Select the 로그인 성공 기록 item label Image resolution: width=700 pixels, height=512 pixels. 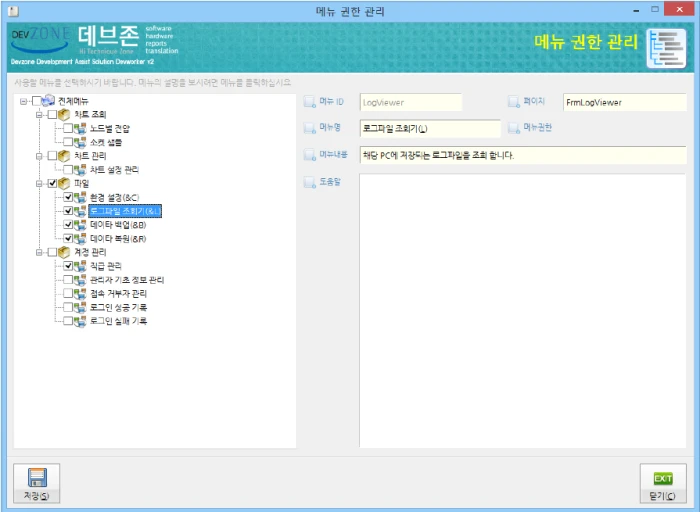[118, 308]
